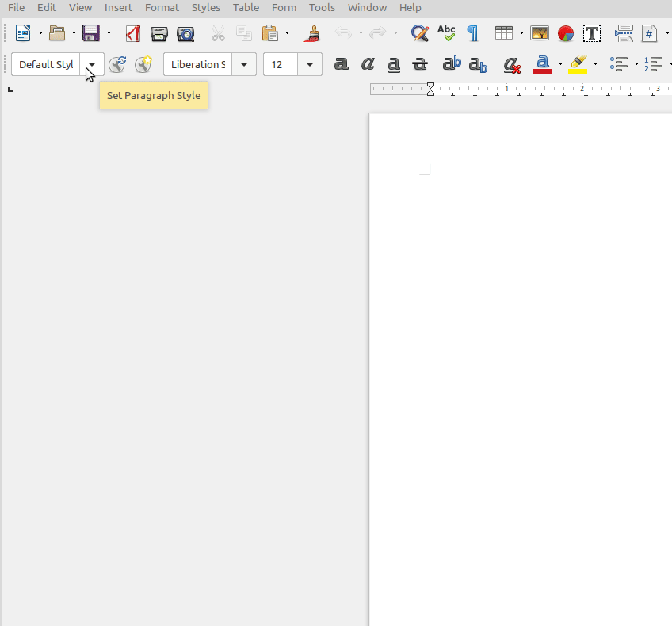Open the Format menu
Image resolution: width=672 pixels, height=626 pixels.
click(x=162, y=8)
